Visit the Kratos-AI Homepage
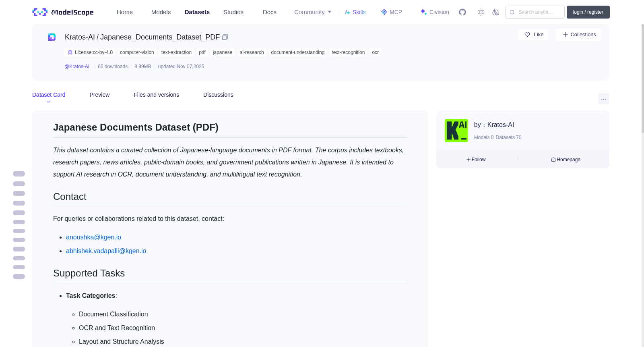Screen dimensions: 644x347 (566, 160)
